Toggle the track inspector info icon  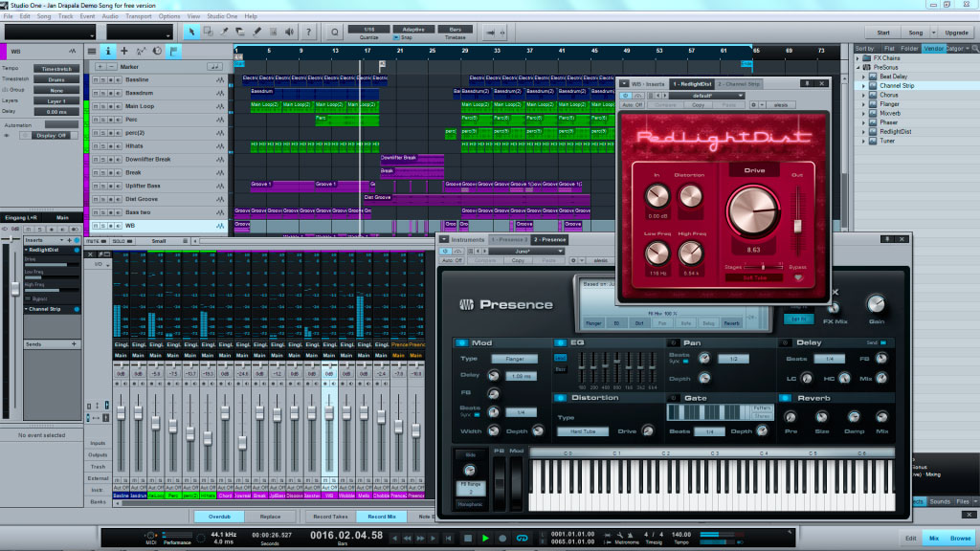(107, 52)
